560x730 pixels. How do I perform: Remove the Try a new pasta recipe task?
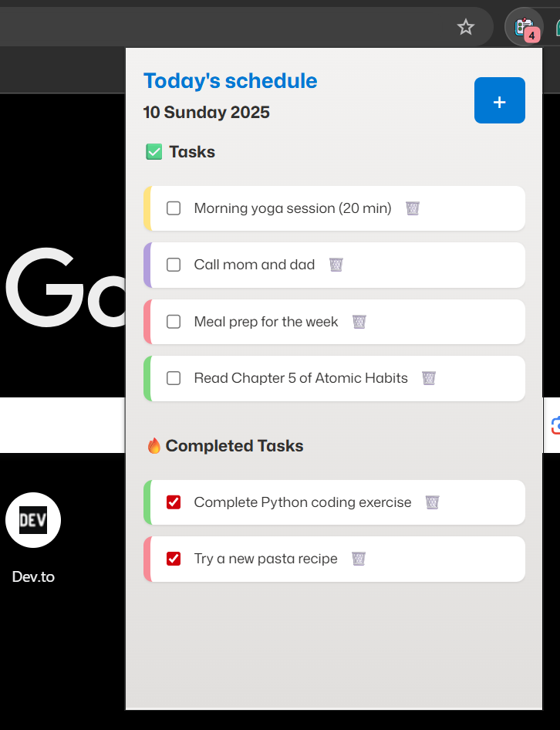[x=358, y=559]
